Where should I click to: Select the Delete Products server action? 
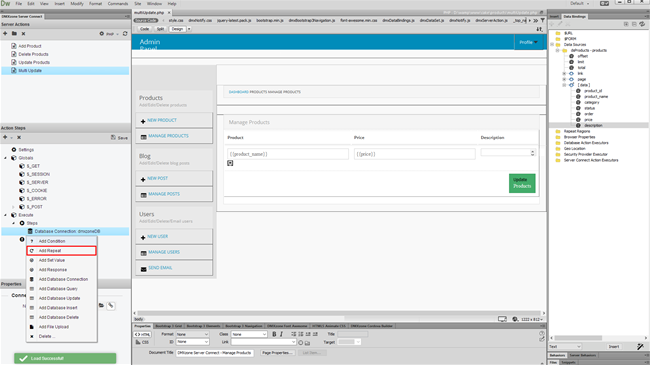pyautogui.click(x=33, y=54)
